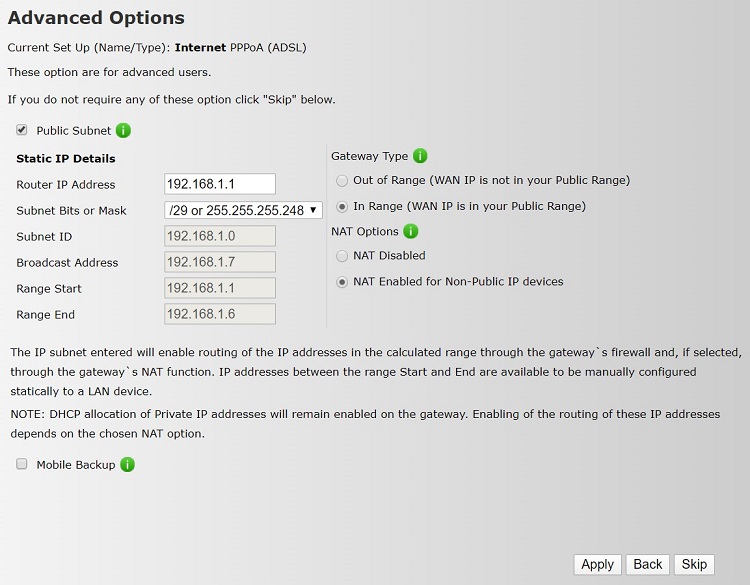Select Out of Range gateway type
Viewport: 750px width, 585px height.
pyautogui.click(x=343, y=181)
